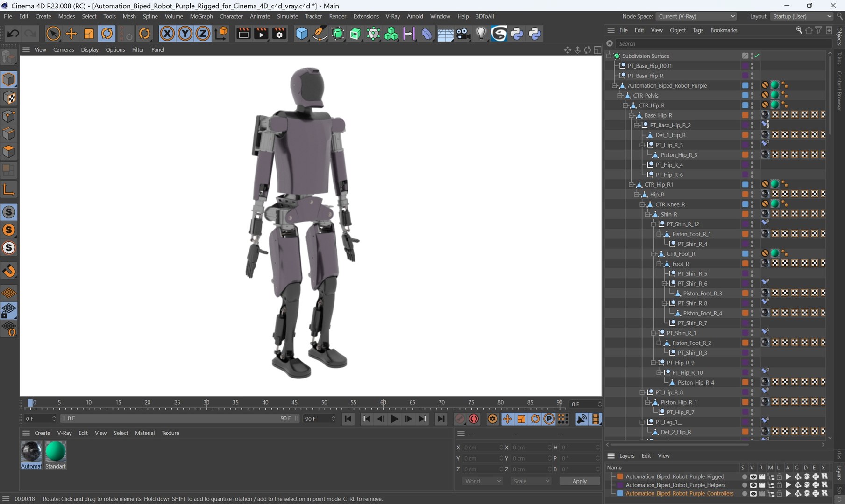Open the Node Space dropdown

(x=696, y=16)
